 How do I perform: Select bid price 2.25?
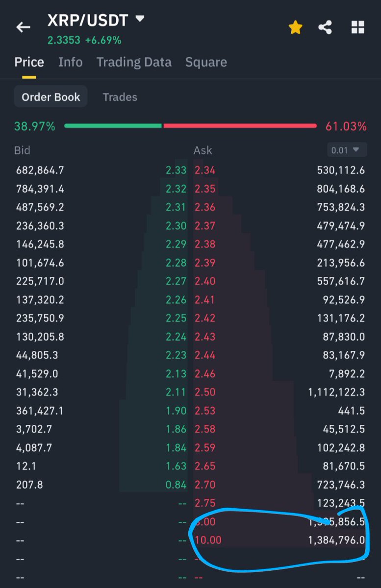pos(176,318)
